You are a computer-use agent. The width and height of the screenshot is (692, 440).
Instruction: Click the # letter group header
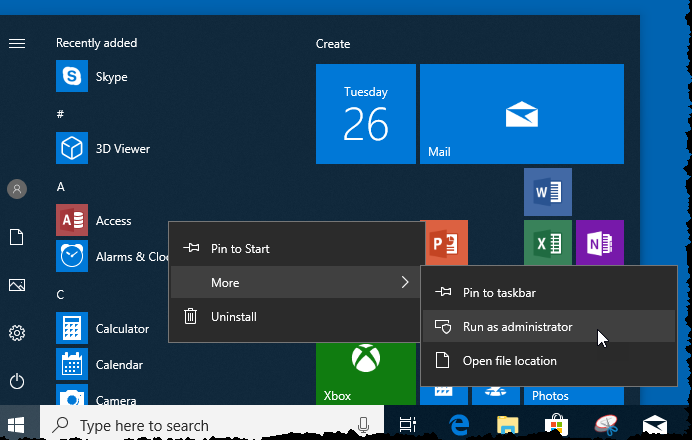click(60, 114)
